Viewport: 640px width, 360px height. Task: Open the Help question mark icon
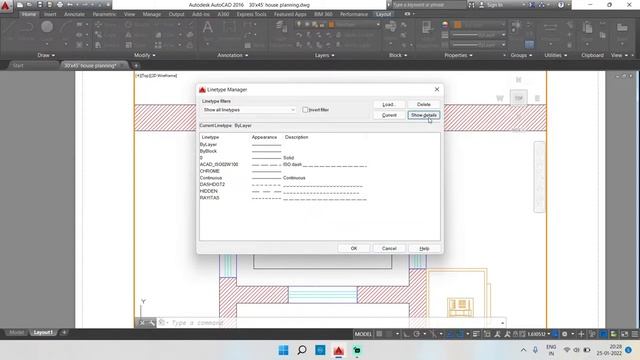pos(561,5)
